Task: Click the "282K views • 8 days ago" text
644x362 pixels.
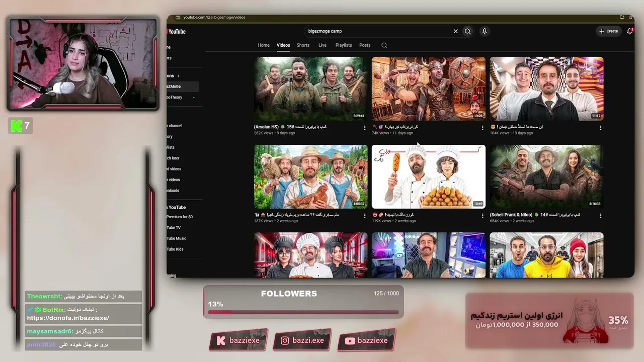Action: (x=275, y=133)
